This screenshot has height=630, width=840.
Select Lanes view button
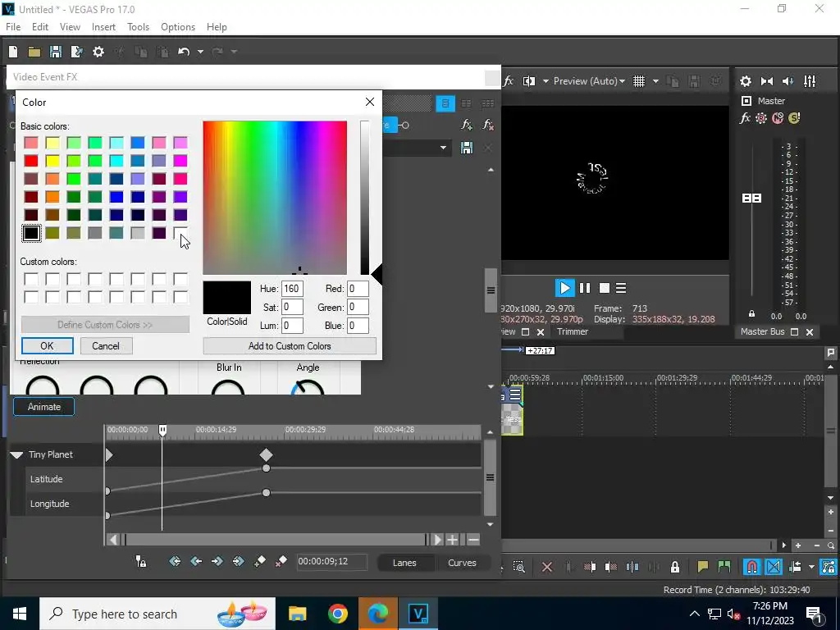[404, 563]
